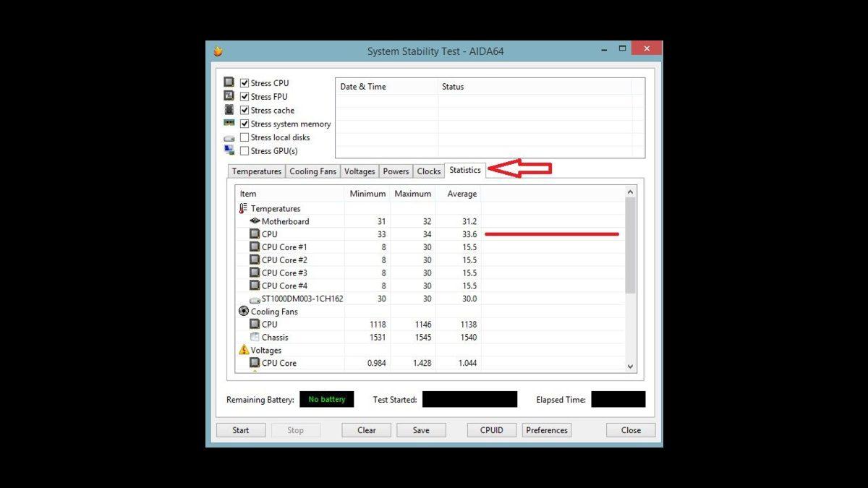Click the CPU icon beside Stress CPU
Image resolution: width=868 pixels, height=488 pixels.
click(230, 81)
